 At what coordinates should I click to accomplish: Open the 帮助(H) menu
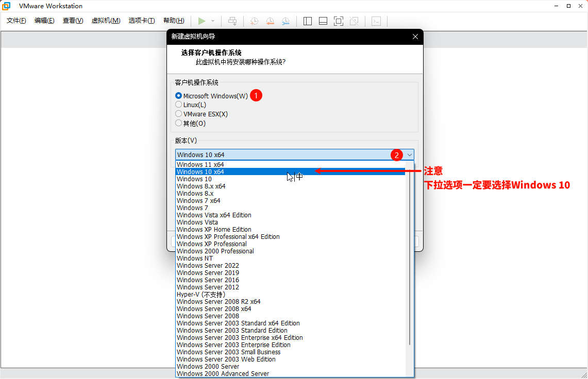point(174,21)
